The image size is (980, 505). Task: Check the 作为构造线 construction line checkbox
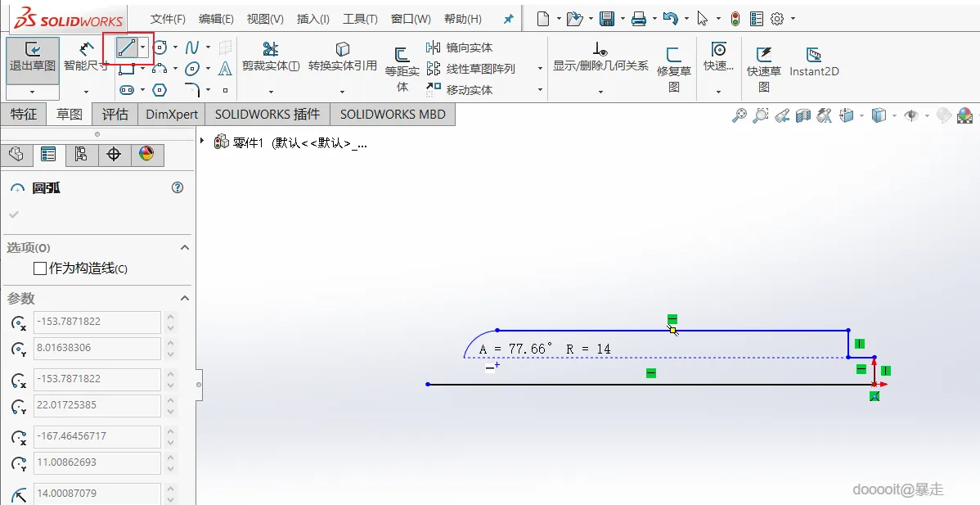(x=40, y=268)
